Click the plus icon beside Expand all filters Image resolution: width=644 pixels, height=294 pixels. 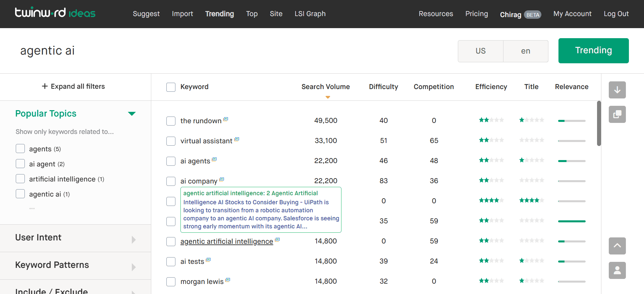[x=45, y=86]
